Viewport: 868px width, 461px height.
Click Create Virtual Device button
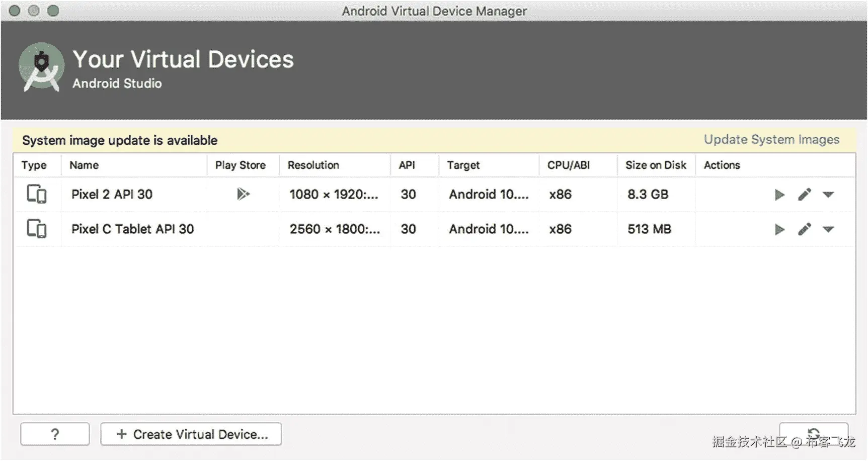click(x=191, y=434)
